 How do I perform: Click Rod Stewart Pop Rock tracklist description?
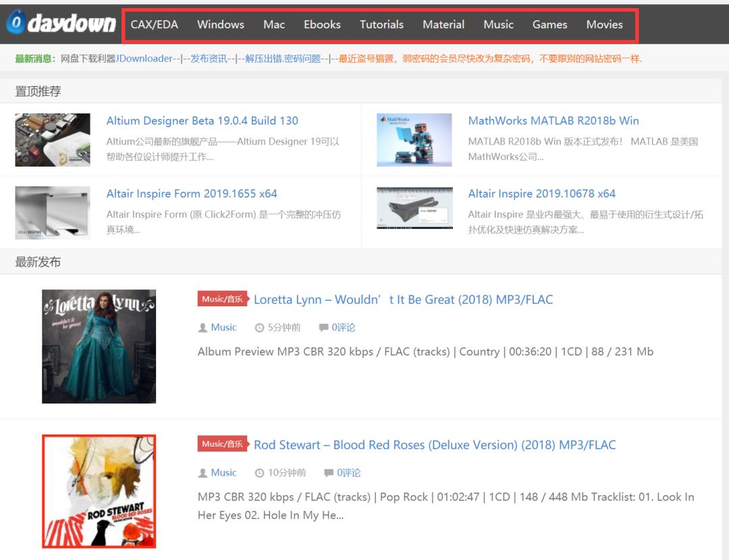(x=446, y=506)
